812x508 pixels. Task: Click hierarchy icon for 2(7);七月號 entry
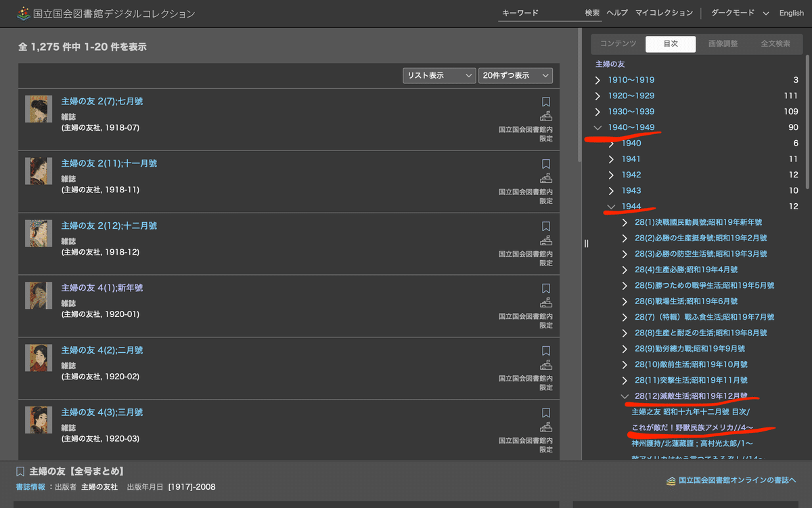point(546,117)
